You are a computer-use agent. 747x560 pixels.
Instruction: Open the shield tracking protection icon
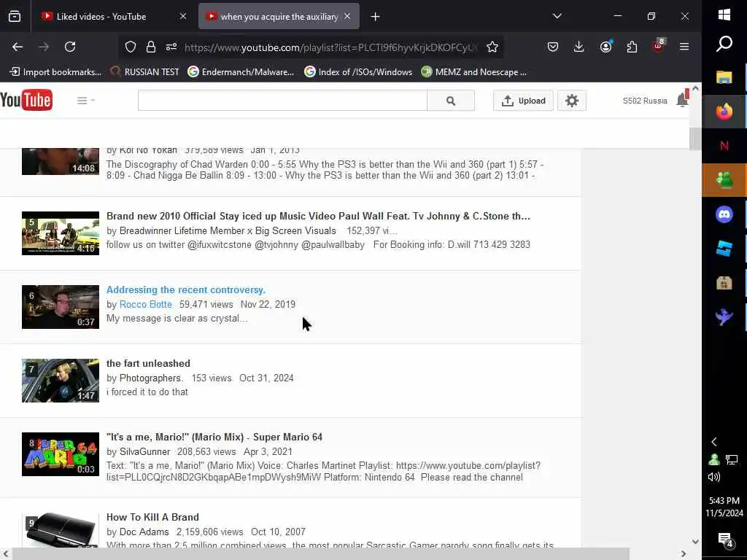[131, 47]
